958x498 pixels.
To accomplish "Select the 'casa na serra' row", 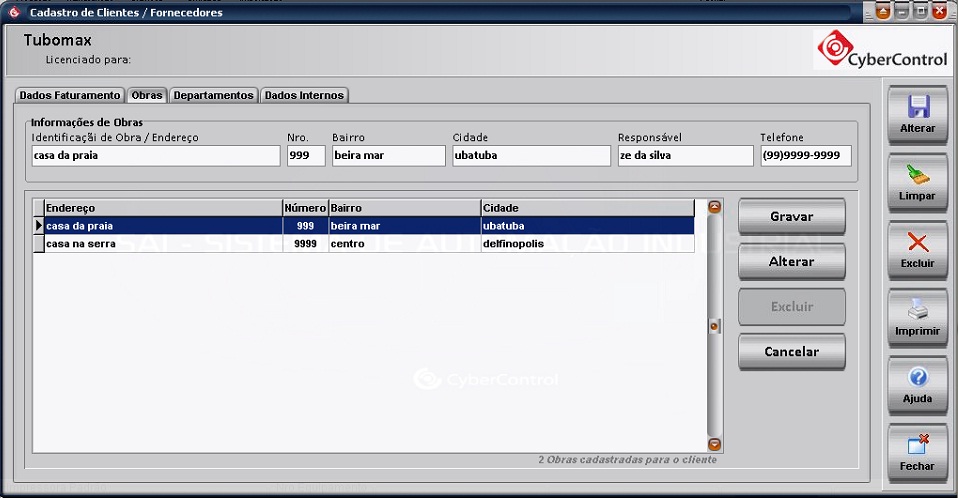I will point(160,244).
